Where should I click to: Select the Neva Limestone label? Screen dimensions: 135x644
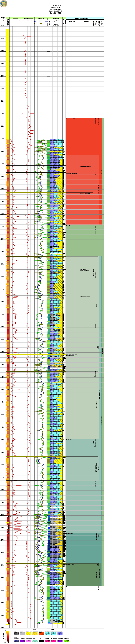click(x=70, y=226)
